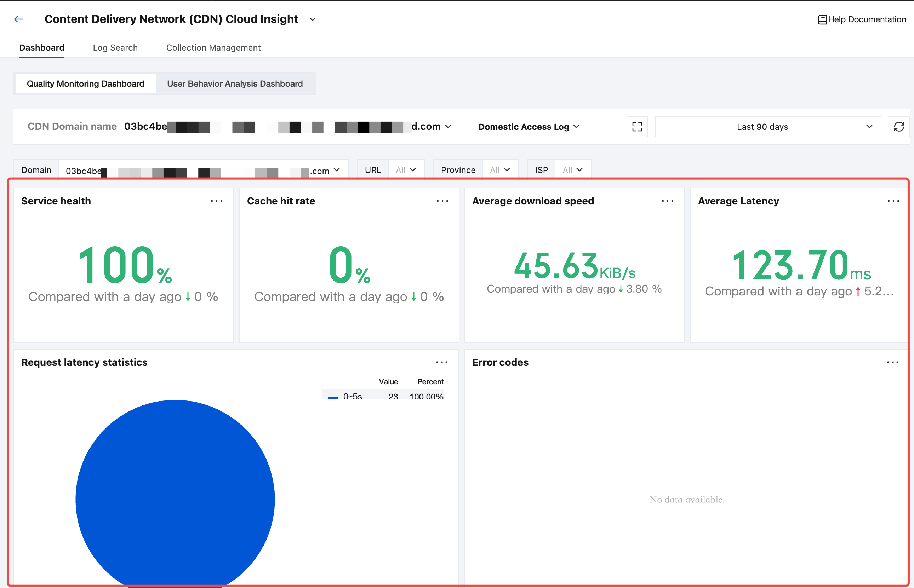Open Request latency statistics options menu
This screenshot has width=914, height=588.
[441, 362]
